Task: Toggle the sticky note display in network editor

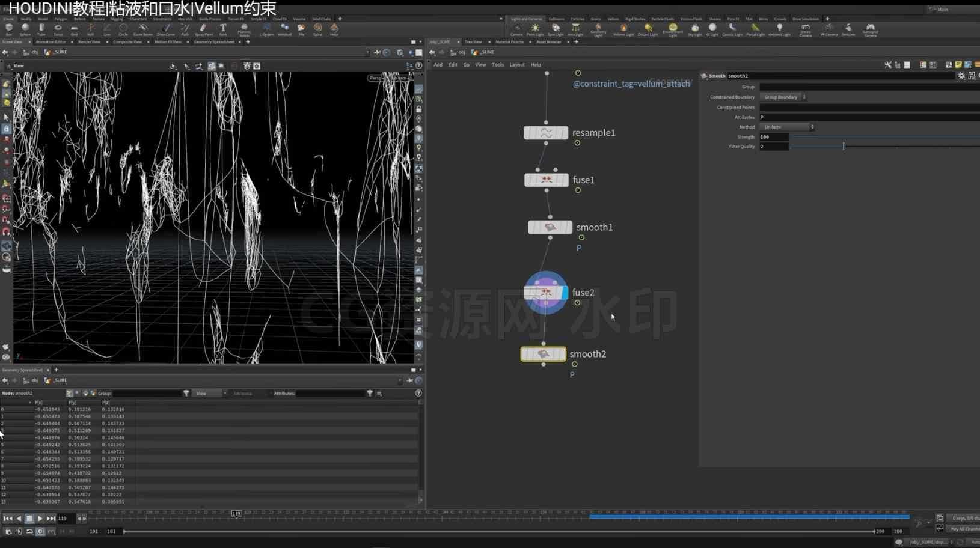Action: pyautogui.click(x=958, y=65)
